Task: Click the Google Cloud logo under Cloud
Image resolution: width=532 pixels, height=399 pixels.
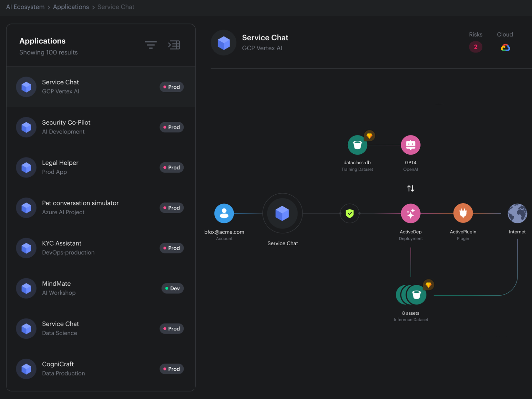Action: [505, 47]
